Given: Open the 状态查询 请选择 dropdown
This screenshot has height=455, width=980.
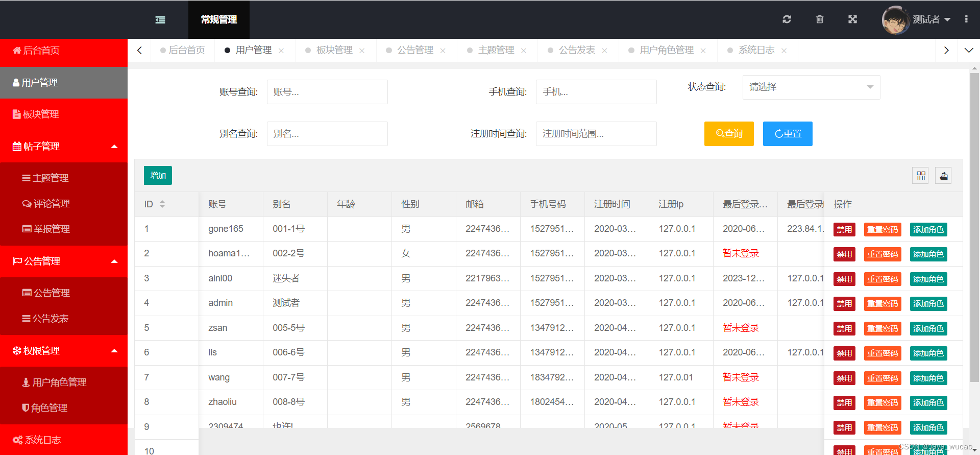Looking at the screenshot, I should (x=811, y=87).
